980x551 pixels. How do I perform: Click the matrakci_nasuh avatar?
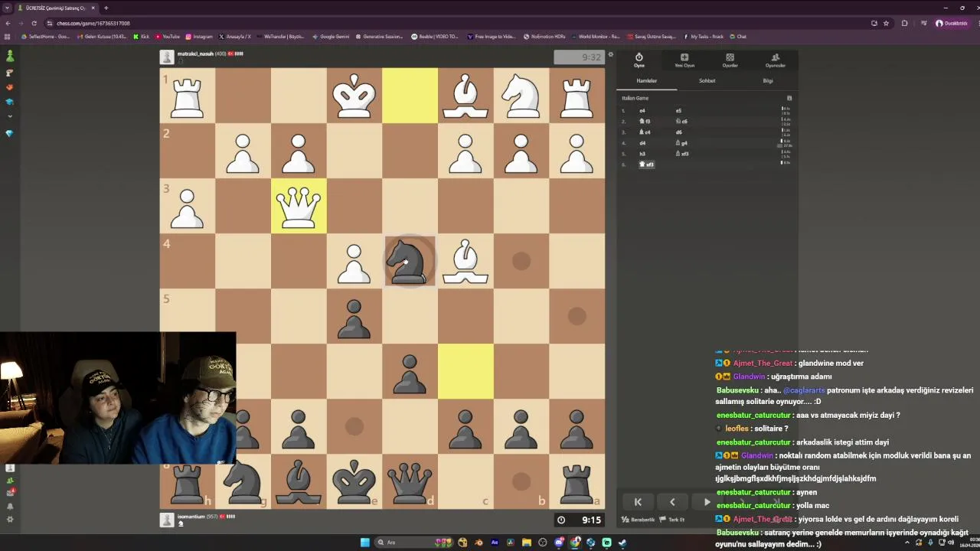point(167,57)
